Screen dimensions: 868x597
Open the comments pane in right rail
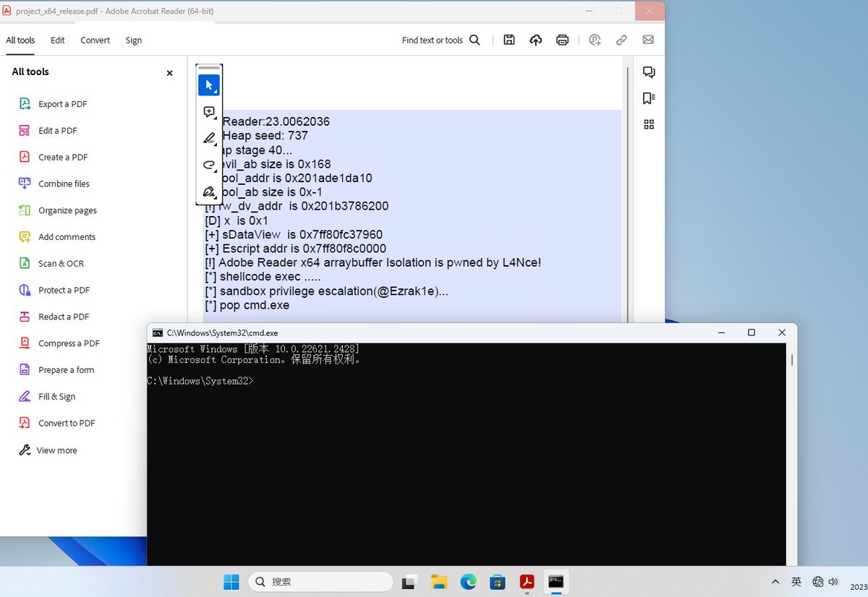click(x=649, y=72)
